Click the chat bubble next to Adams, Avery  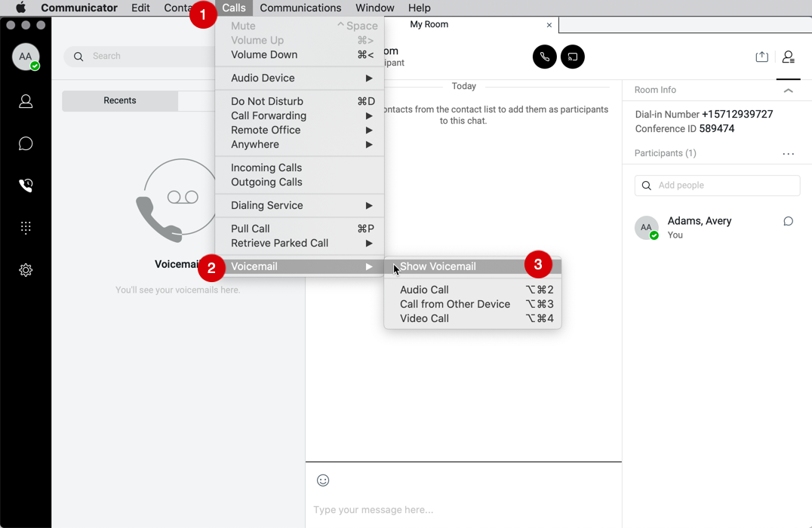pyautogui.click(x=788, y=222)
